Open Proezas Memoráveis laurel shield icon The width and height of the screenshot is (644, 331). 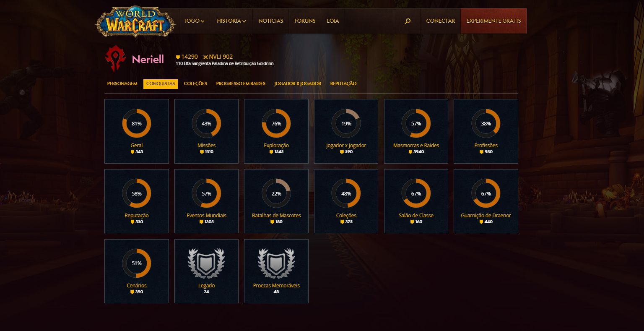[276, 263]
